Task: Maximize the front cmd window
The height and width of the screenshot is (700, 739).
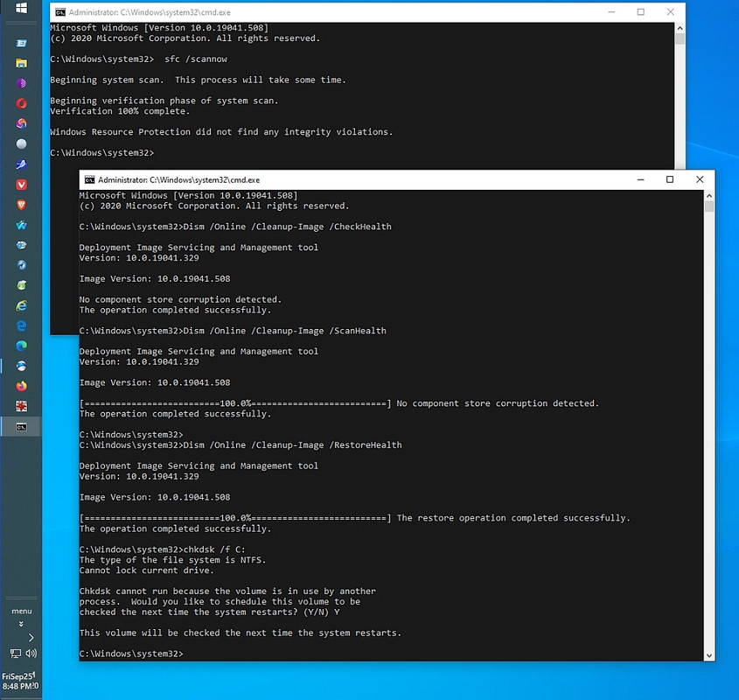Action: click(670, 179)
